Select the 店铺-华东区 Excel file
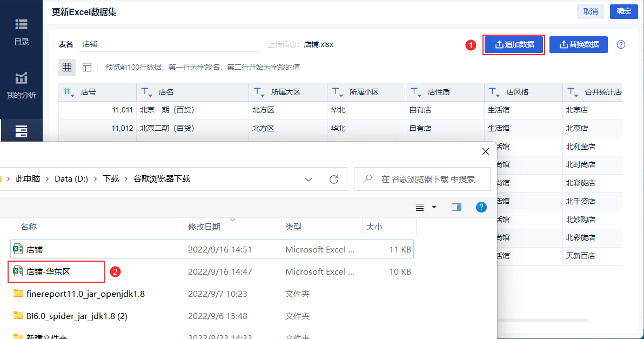Screen dimensions: 644x339 [x=212, y=271]
